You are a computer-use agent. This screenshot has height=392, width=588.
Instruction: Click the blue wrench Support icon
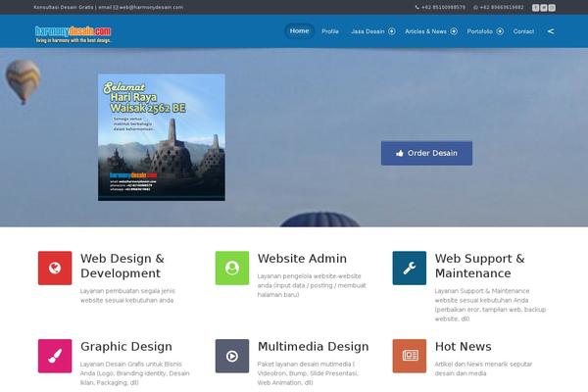pos(410,268)
